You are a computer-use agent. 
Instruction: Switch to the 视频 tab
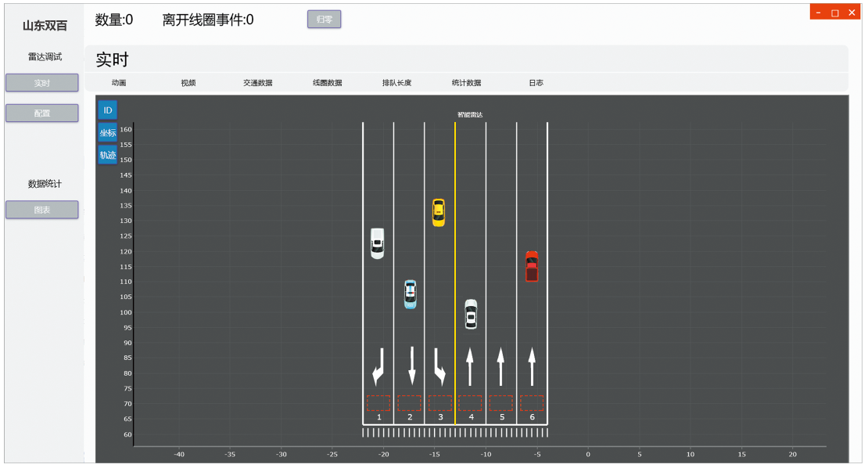[x=188, y=83]
